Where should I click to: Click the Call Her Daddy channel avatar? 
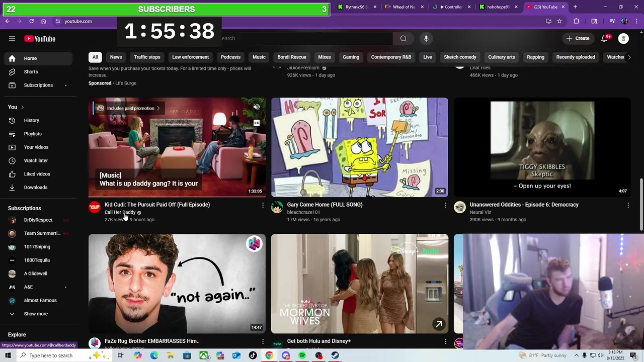tap(95, 207)
